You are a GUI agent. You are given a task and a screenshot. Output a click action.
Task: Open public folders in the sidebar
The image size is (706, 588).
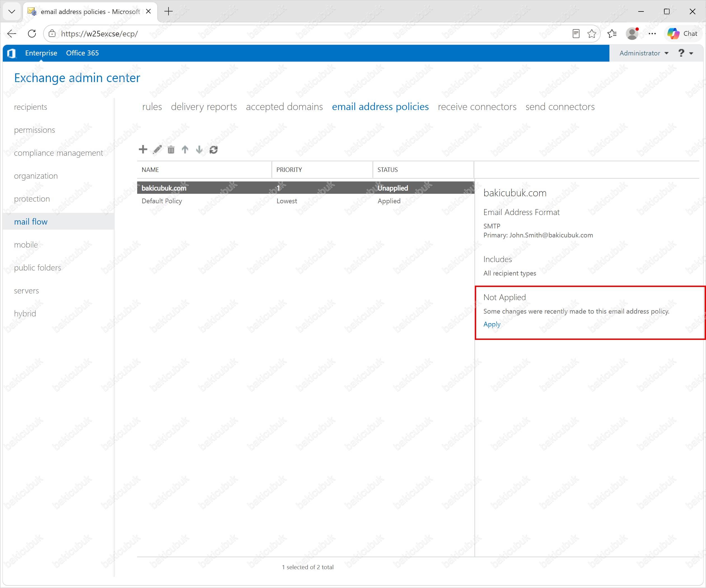(x=37, y=268)
